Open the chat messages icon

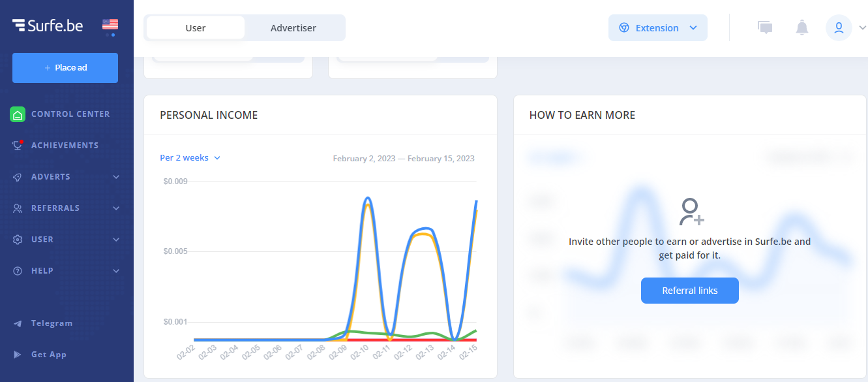tap(765, 27)
